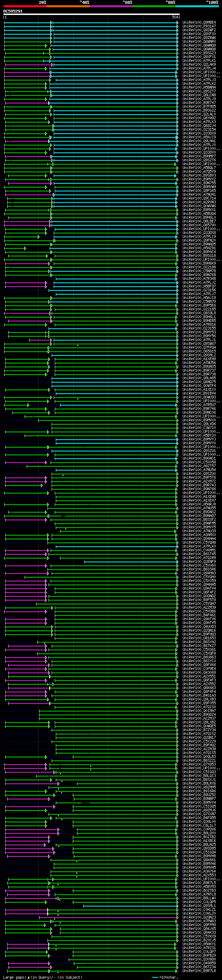Image resolution: width=222 pixels, height=980 pixels.
Task: Select the UniRef100_A7NU39 label
Action: tap(199, 531)
